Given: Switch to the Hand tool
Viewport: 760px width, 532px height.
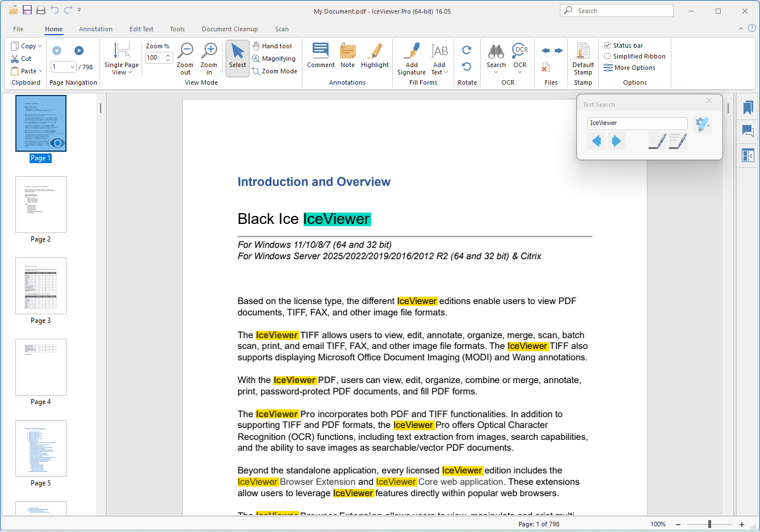Looking at the screenshot, I should (x=272, y=46).
